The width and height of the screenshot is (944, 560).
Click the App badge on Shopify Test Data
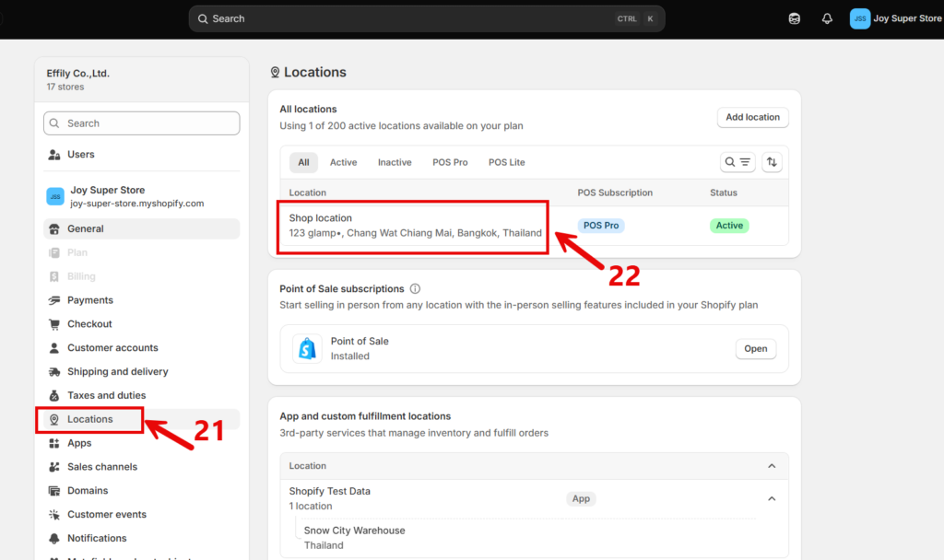click(581, 498)
